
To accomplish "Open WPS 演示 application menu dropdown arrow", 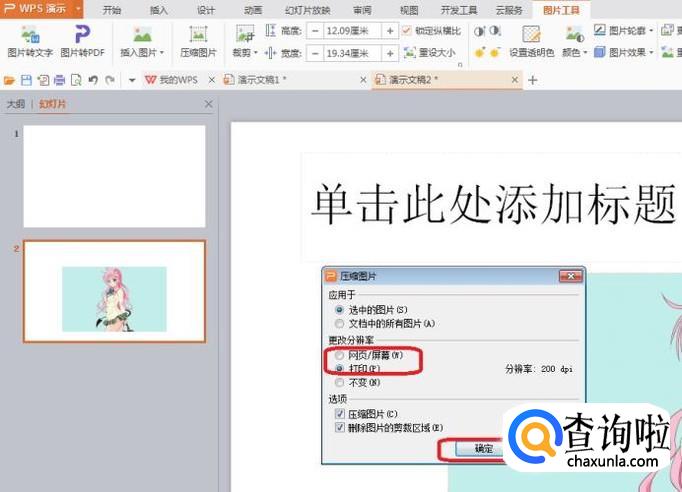I will coord(78,8).
